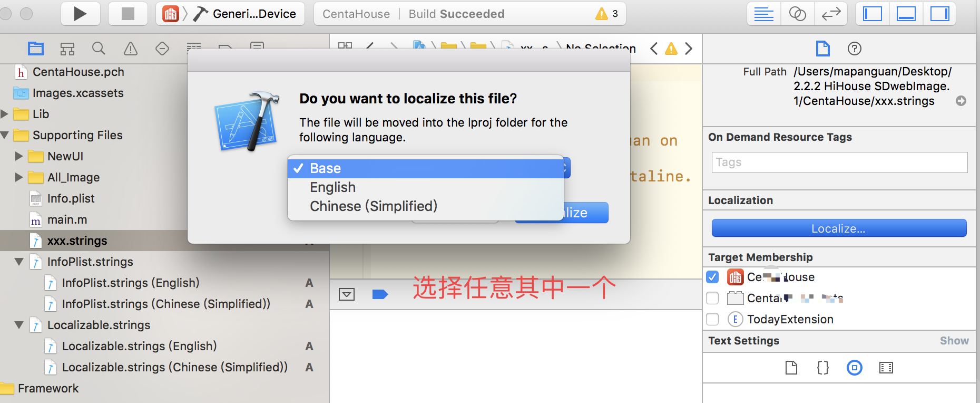
Task: Show the Project navigator
Action: [36, 49]
